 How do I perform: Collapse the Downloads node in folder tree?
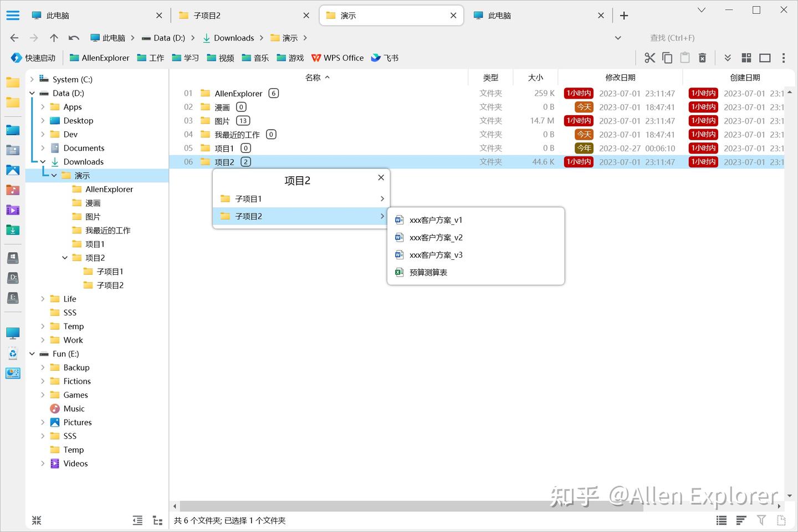pyautogui.click(x=42, y=161)
